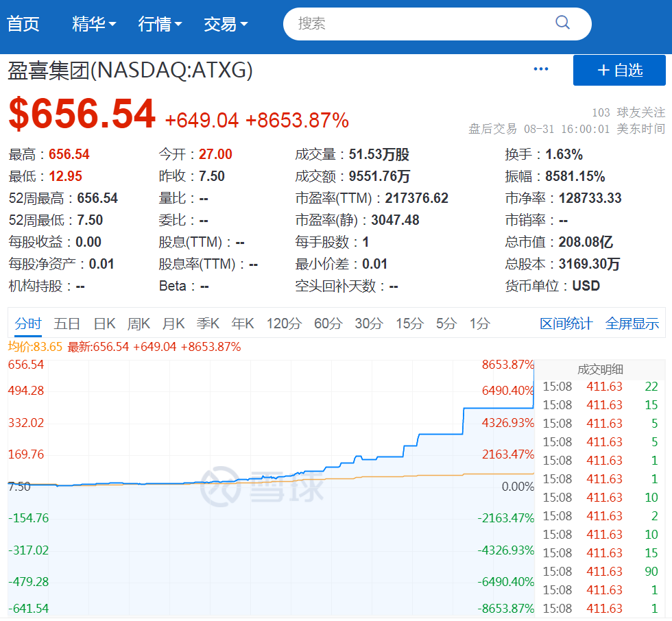The width and height of the screenshot is (672, 621).
Task: Switch to 月K chart view
Action: (173, 324)
